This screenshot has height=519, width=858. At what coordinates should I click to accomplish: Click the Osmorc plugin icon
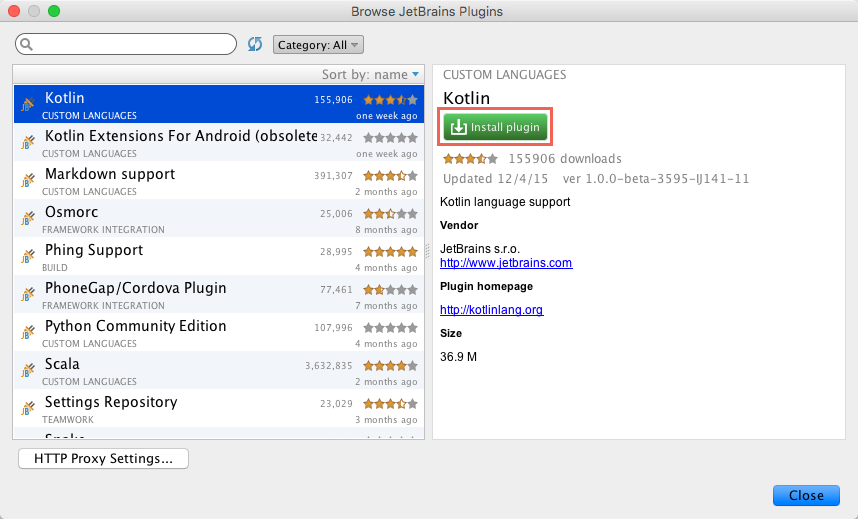28,218
